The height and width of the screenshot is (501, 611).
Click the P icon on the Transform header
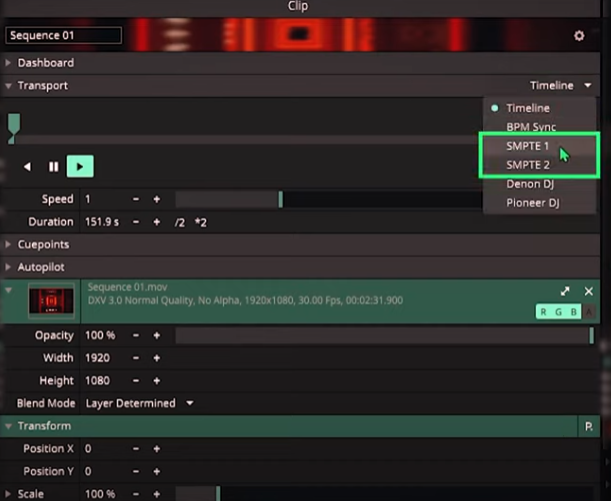pos(589,427)
